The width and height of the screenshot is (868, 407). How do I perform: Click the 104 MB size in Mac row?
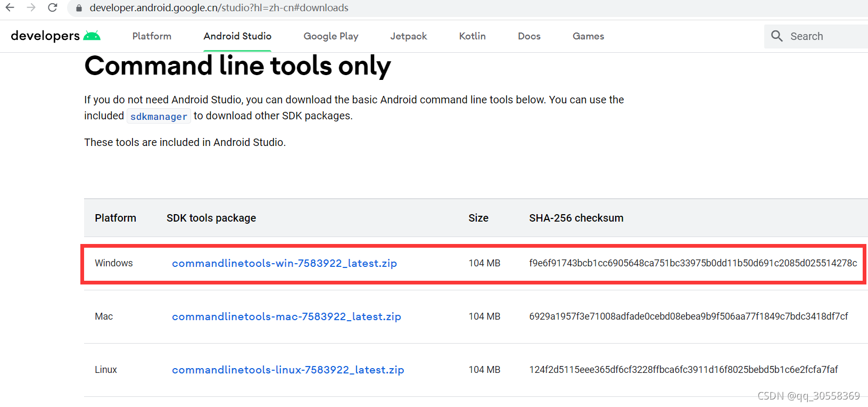tap(484, 316)
